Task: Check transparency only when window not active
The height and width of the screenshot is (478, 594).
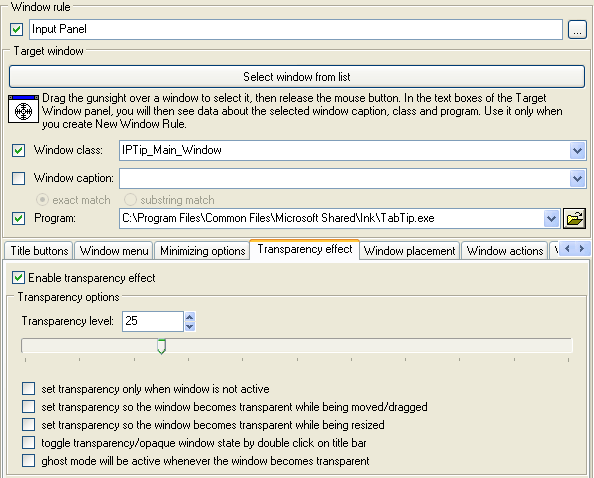Action: (x=28, y=389)
